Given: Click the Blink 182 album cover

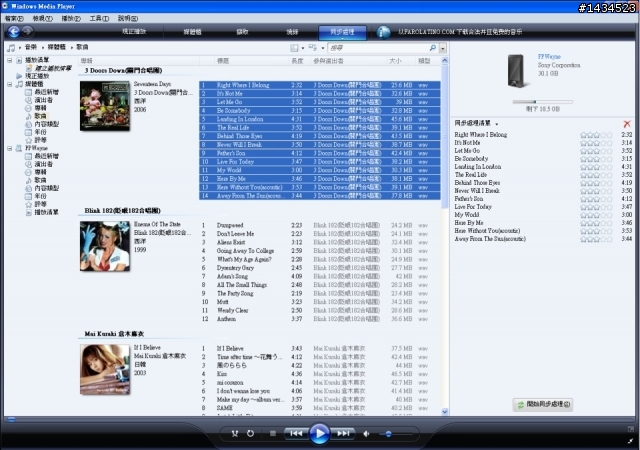Looking at the screenshot, I should pyautogui.click(x=105, y=246).
